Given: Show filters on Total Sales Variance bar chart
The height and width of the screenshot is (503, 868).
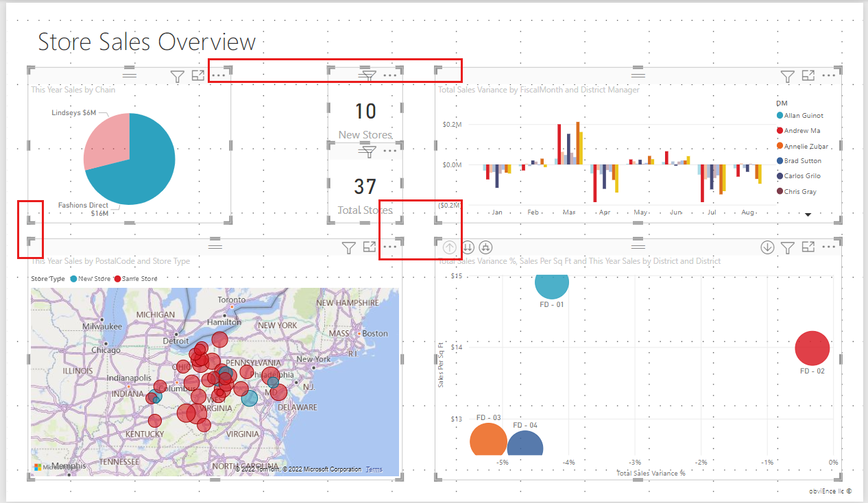Looking at the screenshot, I should [788, 76].
